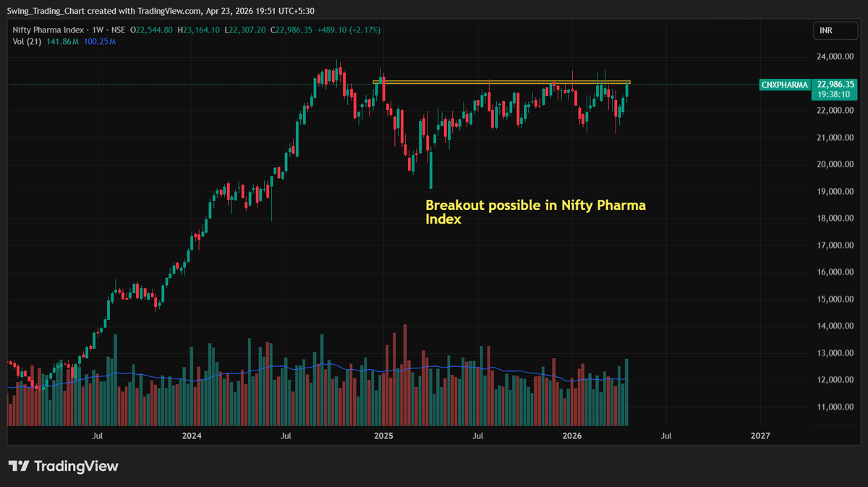Click the TradingView logo
The height and width of the screenshot is (487, 868).
[63, 467]
